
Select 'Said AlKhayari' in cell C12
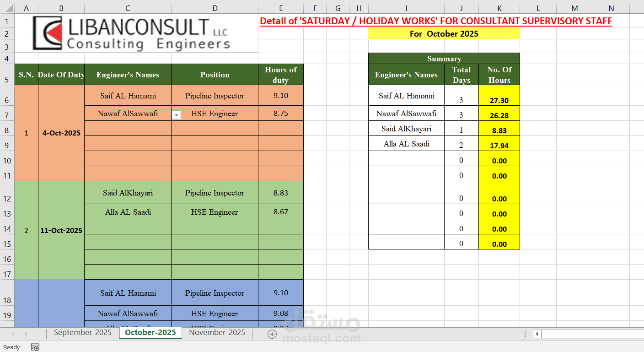click(128, 193)
